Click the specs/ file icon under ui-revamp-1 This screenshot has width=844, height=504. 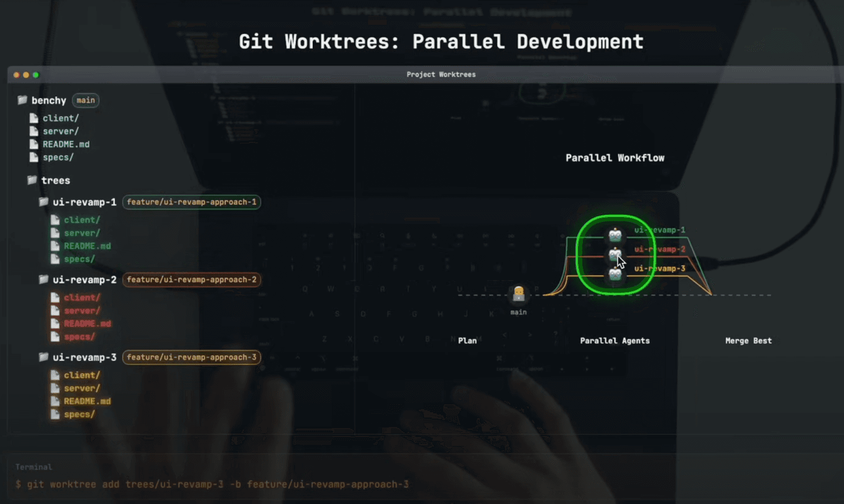(x=55, y=259)
